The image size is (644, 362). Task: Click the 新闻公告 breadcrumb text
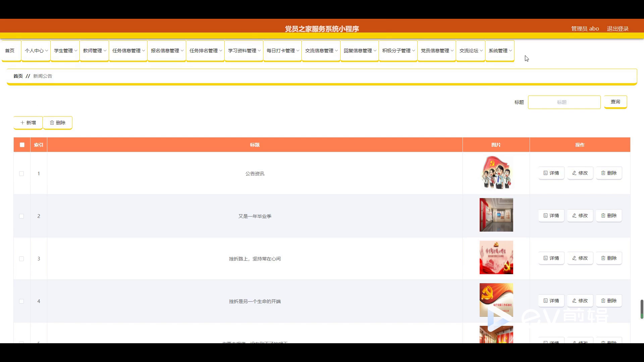coord(43,76)
